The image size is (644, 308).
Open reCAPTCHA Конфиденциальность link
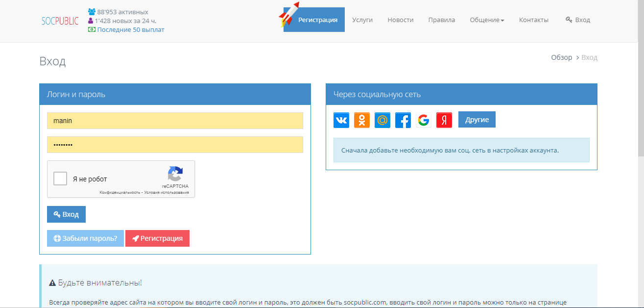(120, 192)
